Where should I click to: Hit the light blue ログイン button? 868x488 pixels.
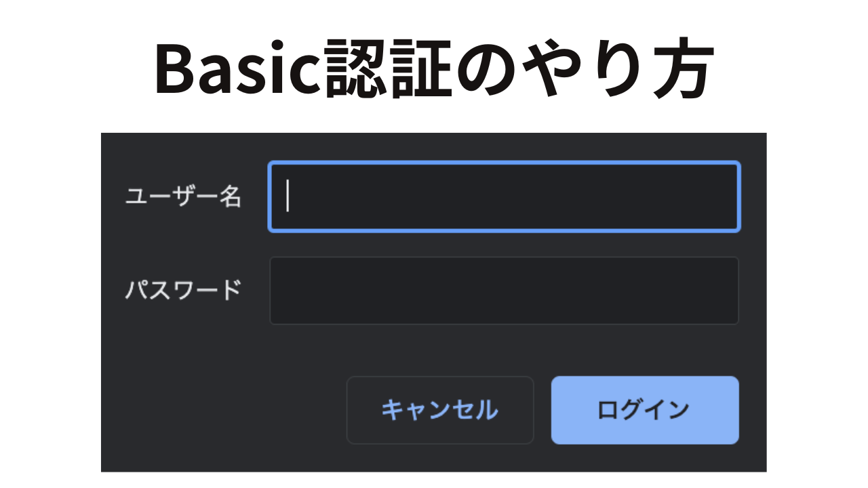644,410
